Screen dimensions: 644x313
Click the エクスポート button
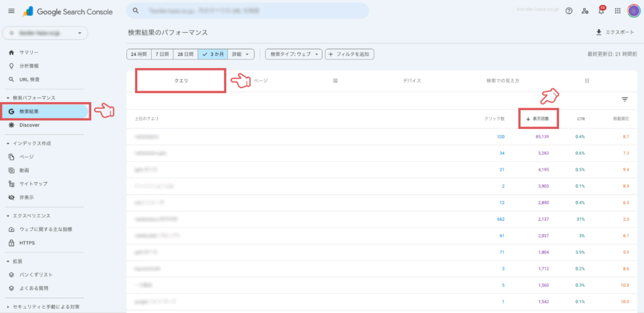[616, 33]
